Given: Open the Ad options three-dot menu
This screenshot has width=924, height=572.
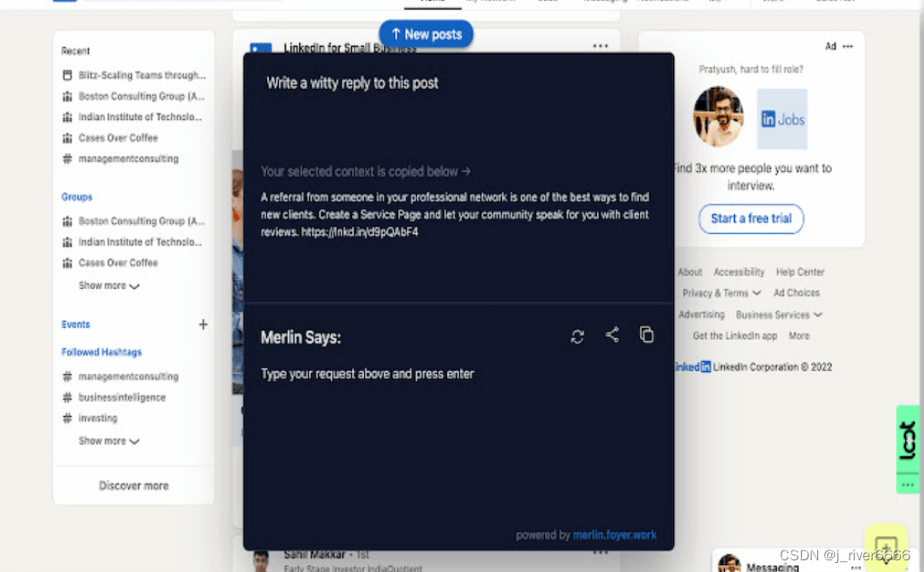Looking at the screenshot, I should point(848,46).
